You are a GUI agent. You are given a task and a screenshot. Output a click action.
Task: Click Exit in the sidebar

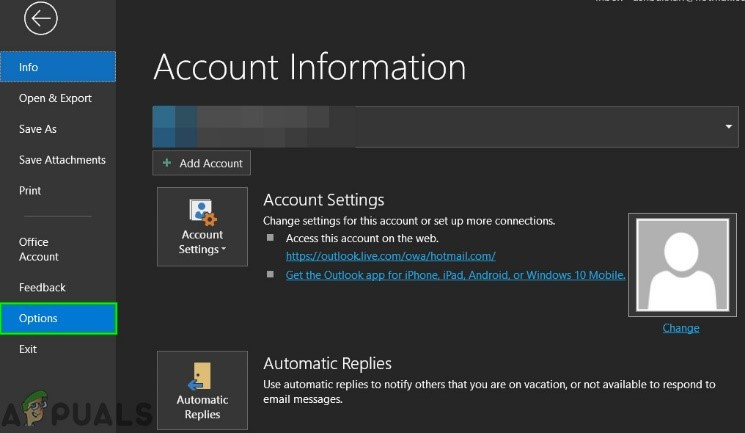tap(28, 349)
